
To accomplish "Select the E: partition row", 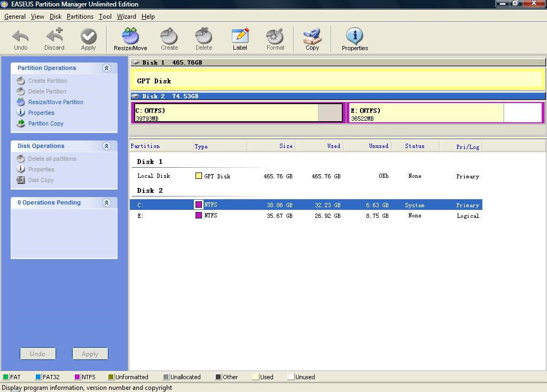I will point(306,216).
